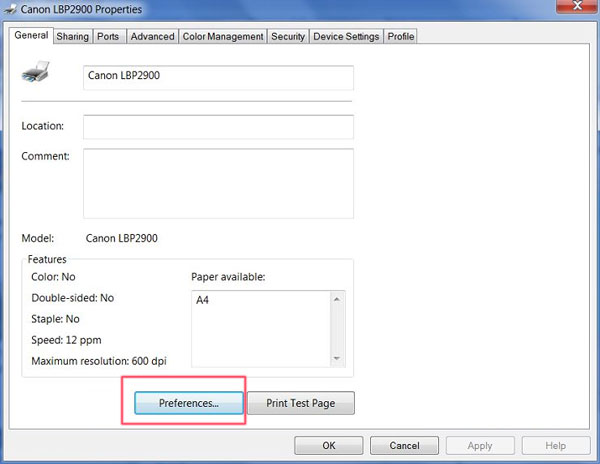Switch to the Security tab
Screen dimensions: 600x464
coord(288,37)
